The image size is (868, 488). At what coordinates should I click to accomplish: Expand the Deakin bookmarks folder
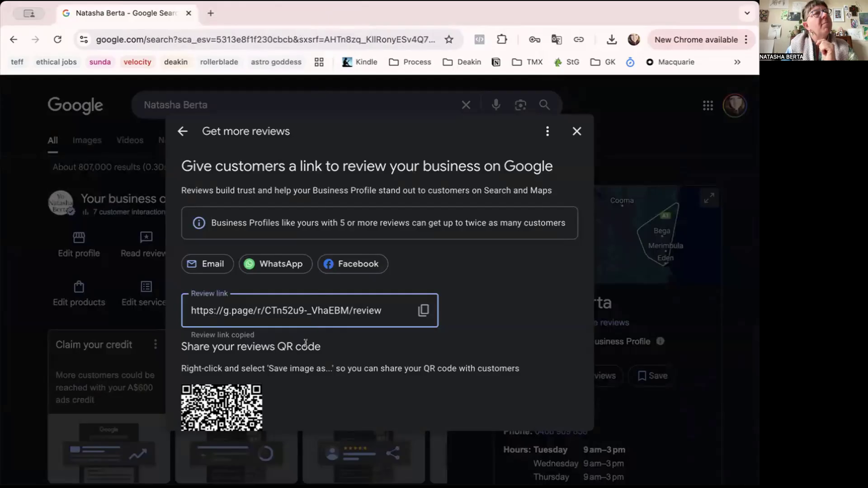click(x=462, y=62)
